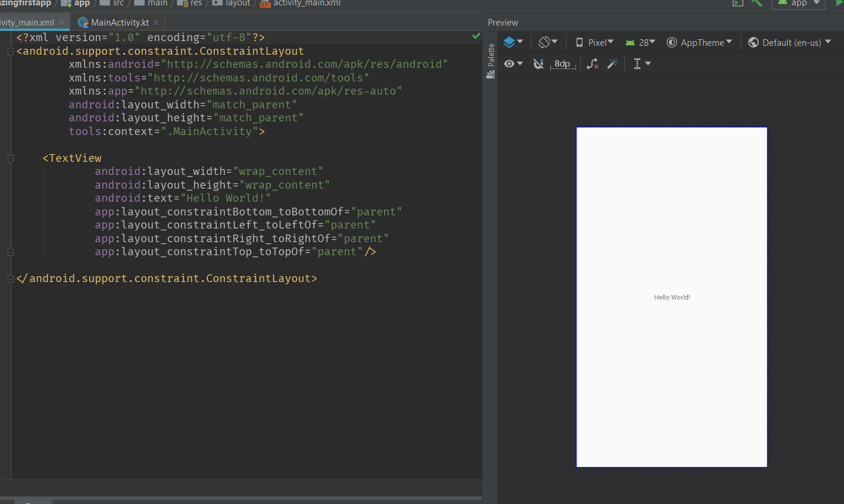Toggle fold on the closing ConstraintLayout tag

[10, 277]
